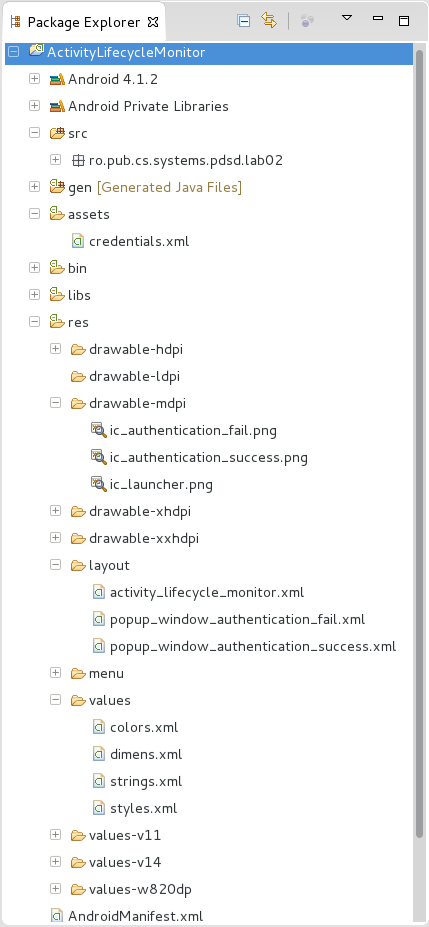Select the drawable-hdpi folder label

(x=136, y=349)
